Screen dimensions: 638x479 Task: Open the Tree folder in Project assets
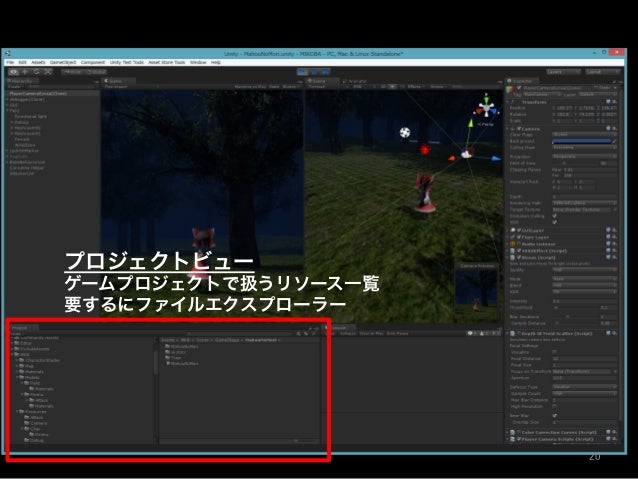tap(173, 358)
